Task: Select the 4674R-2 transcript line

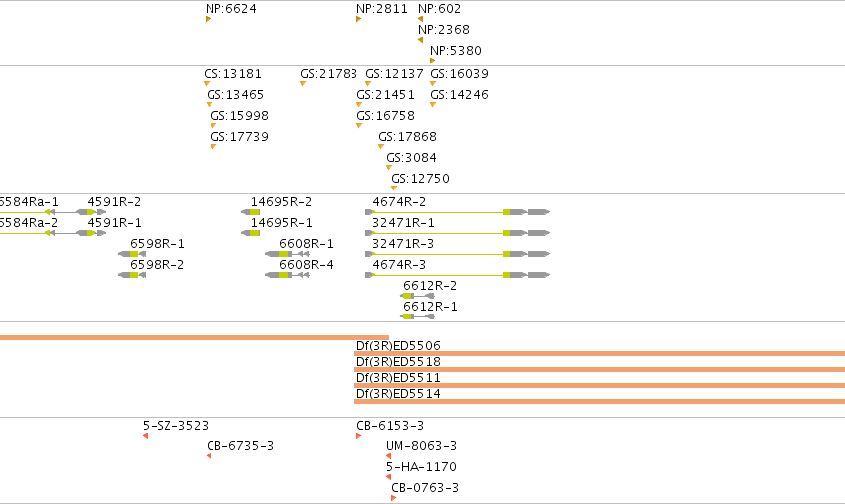Action: 458,212
